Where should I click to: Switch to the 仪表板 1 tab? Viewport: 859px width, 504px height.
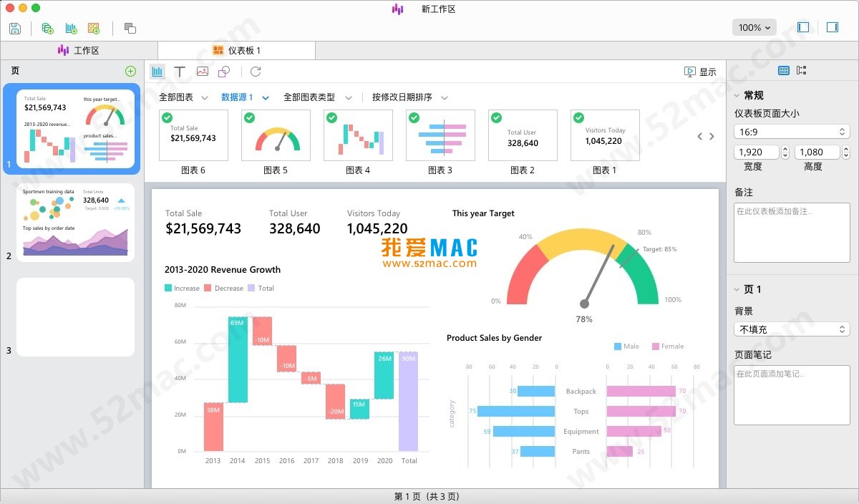[x=236, y=50]
